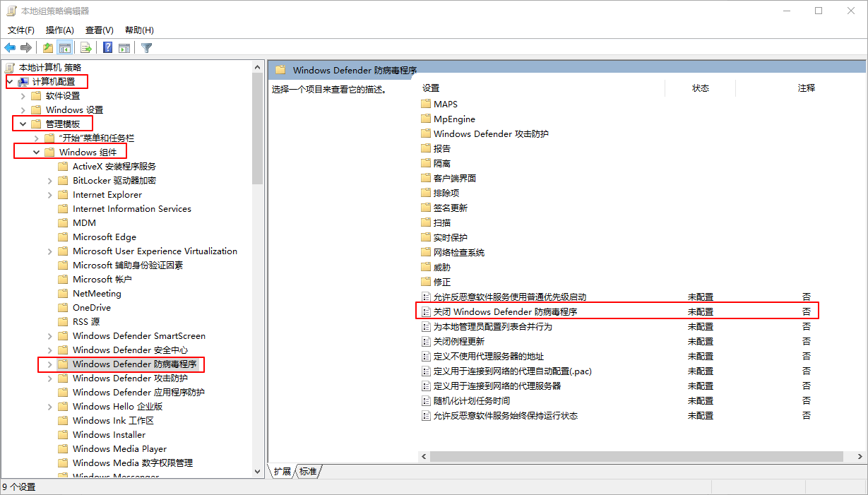
Task: Select ActiveX 安装程序服务 tree item
Action: (x=114, y=166)
